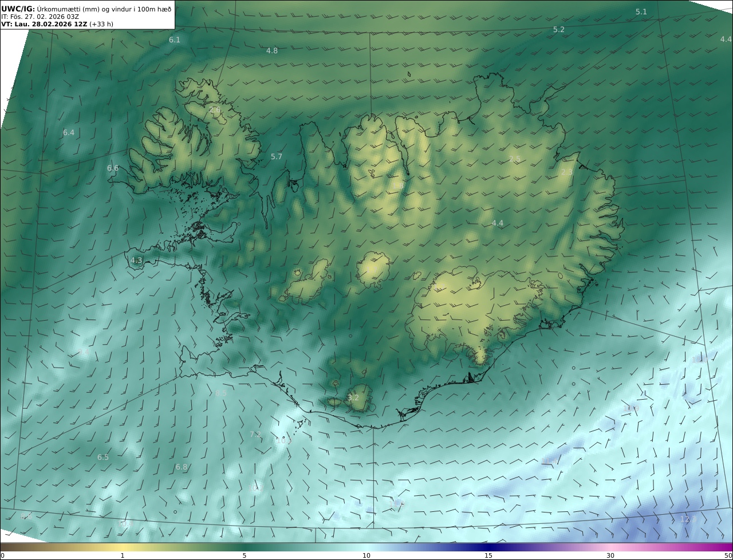Click the colorbar tick label 30

click(x=610, y=555)
